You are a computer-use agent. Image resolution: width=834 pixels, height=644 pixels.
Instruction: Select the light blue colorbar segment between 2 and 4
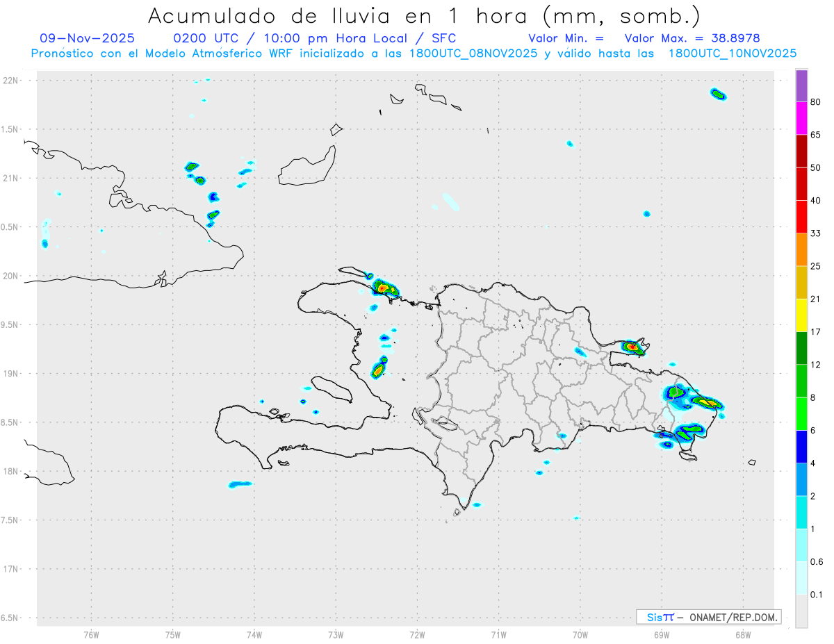pyautogui.click(x=801, y=478)
